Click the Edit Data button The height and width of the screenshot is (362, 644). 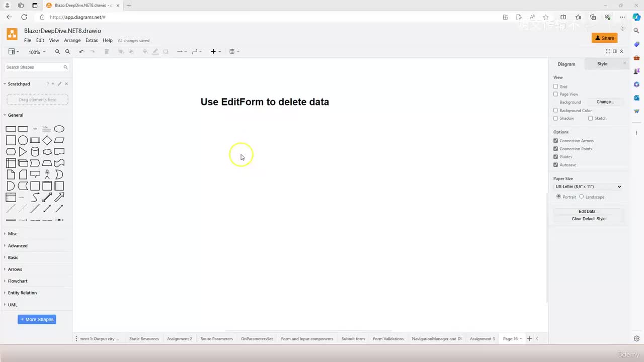pos(588,212)
